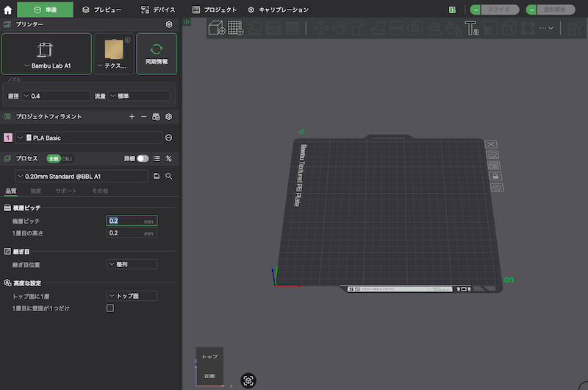The height and width of the screenshot is (390, 588).
Task: Check the 1層目に壁面が1つだけ checkbox
Action: 110,308
